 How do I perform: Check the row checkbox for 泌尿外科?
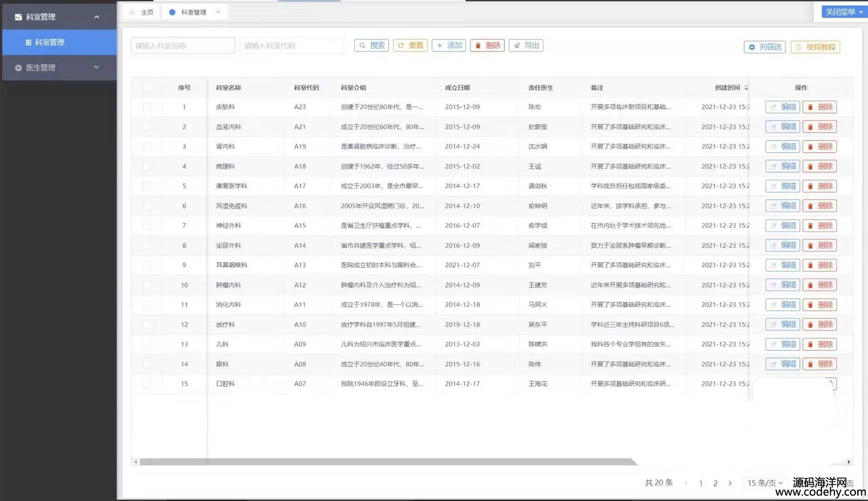click(147, 246)
